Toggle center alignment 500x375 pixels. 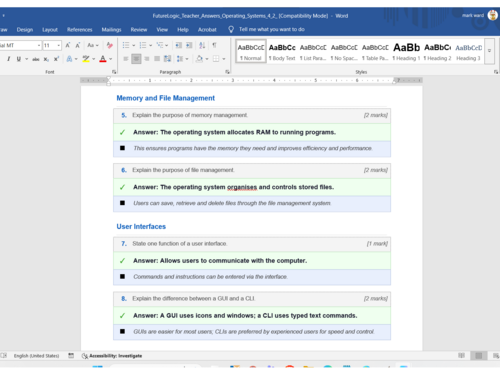click(x=136, y=59)
